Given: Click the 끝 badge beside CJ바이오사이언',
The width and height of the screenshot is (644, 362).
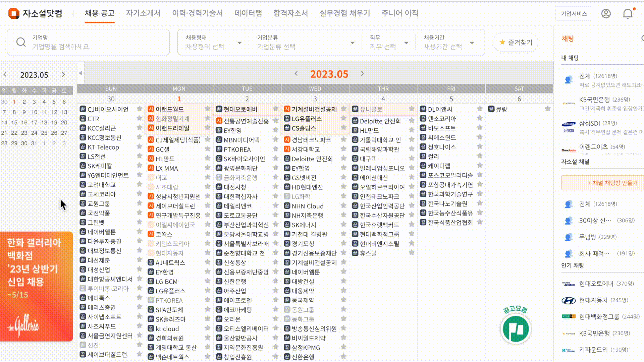Looking at the screenshot, I should 83,109.
